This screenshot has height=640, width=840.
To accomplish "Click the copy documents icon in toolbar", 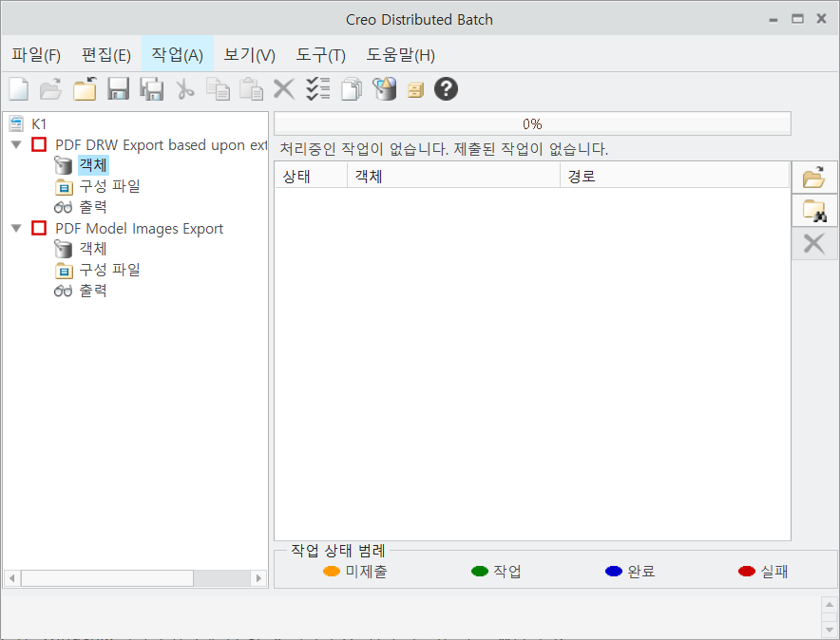I will click(218, 89).
